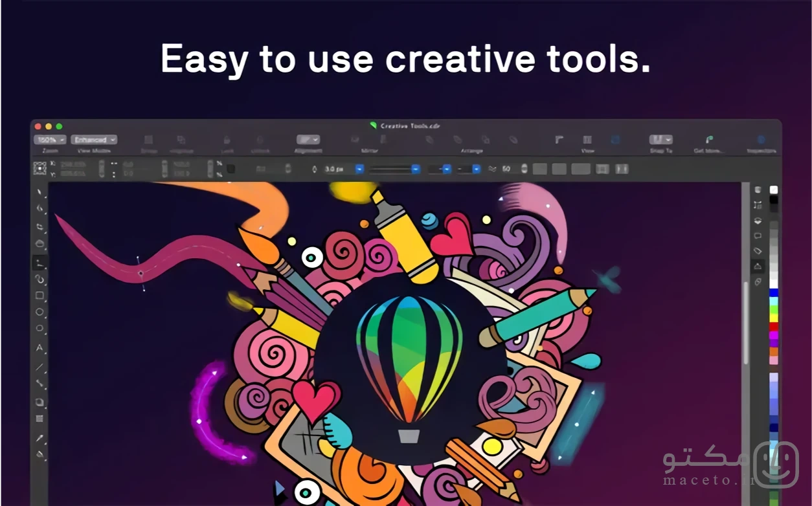Pick the red swatch in the palette
812x506 pixels.
pos(774,327)
